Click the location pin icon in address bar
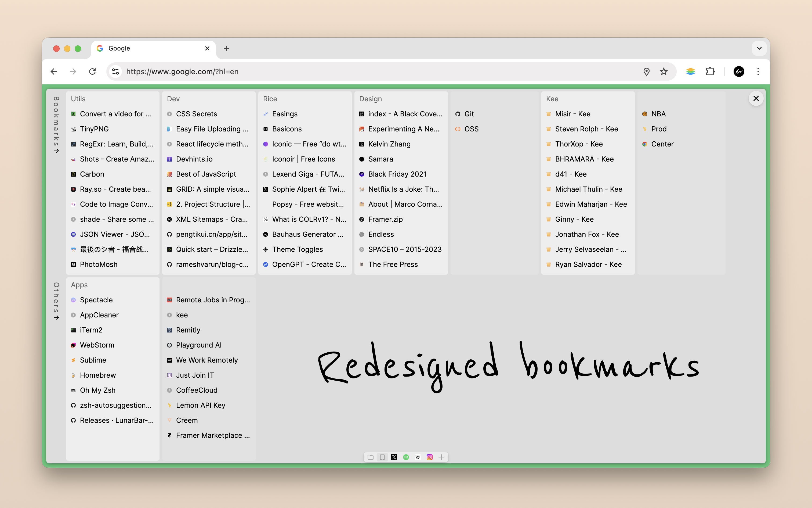 (x=646, y=71)
